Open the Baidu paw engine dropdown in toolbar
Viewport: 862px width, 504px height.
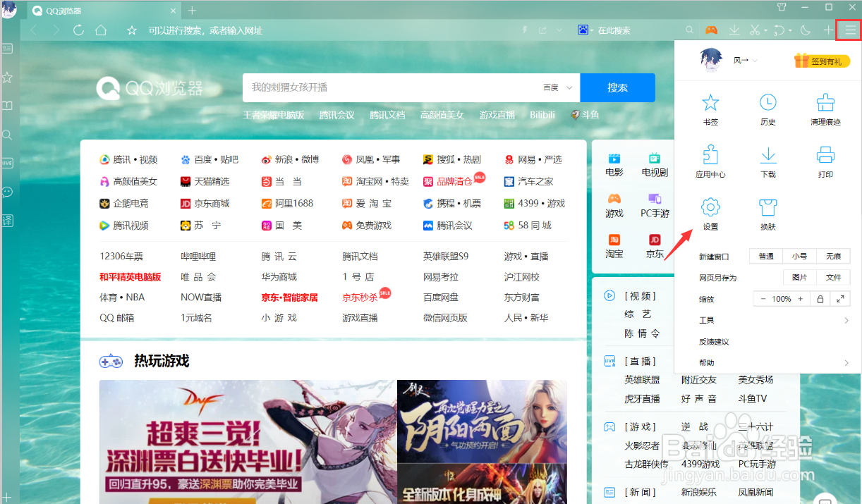(x=585, y=30)
